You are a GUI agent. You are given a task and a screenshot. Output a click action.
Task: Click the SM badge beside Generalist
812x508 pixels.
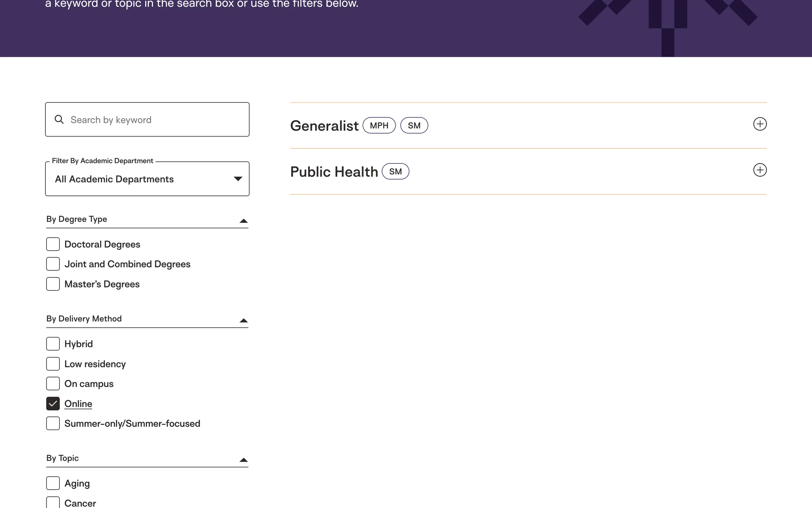414,125
